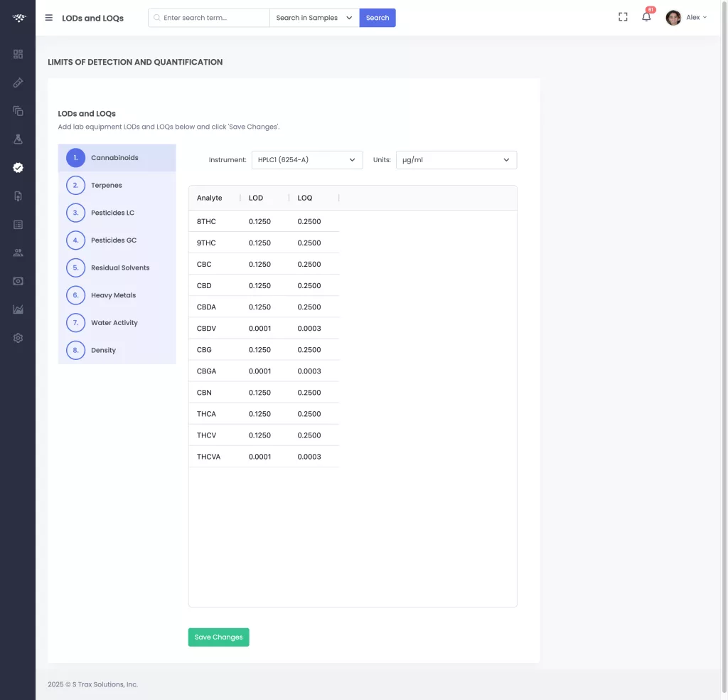This screenshot has height=700, width=728.
Task: Open the flask lab icon in sidebar
Action: [x=18, y=139]
